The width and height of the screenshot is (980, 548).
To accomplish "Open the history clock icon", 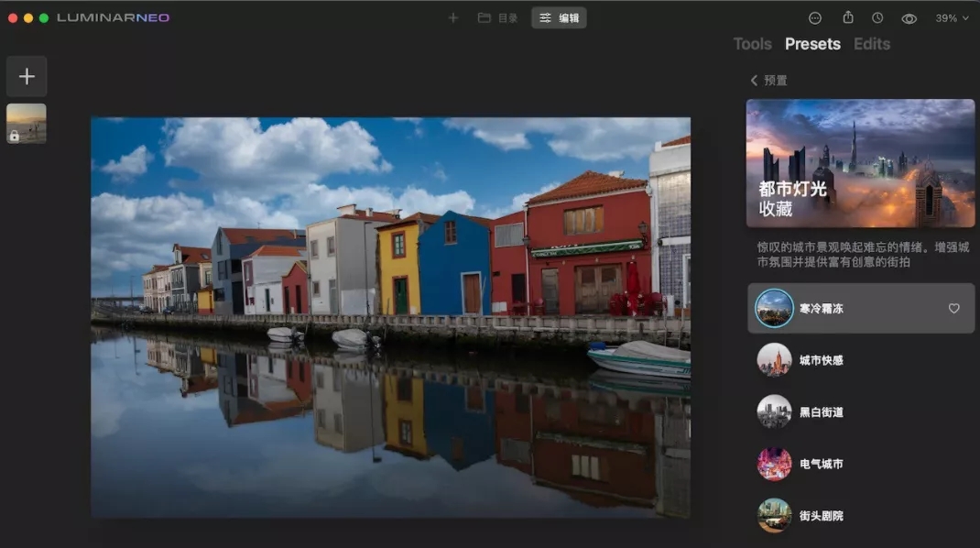I will 877,17.
